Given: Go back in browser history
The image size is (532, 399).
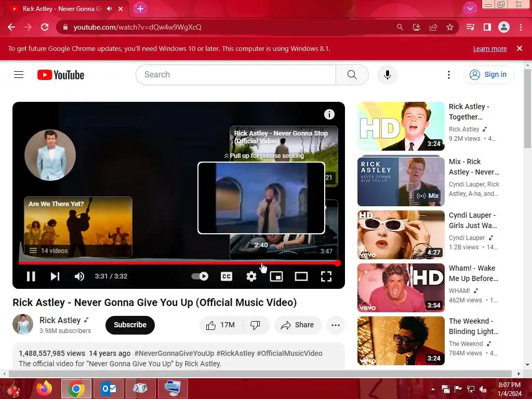Looking at the screenshot, I should point(11,27).
